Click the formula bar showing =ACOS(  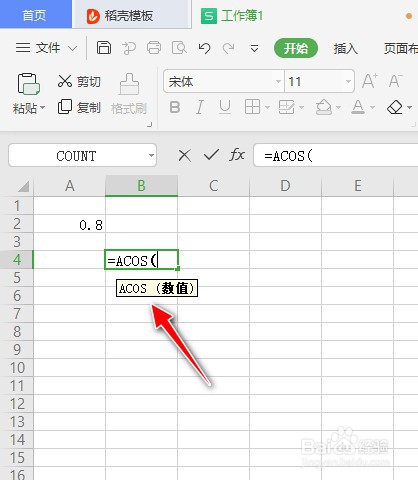pyautogui.click(x=335, y=155)
